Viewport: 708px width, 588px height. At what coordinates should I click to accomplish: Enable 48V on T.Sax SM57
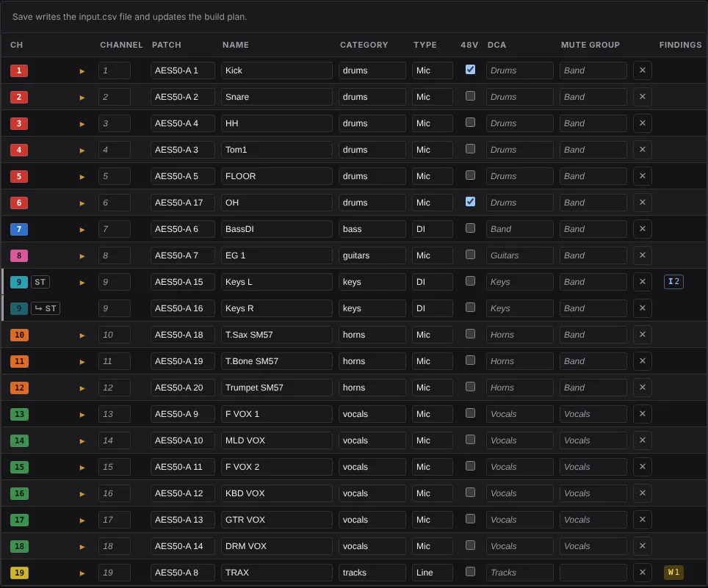coord(470,334)
